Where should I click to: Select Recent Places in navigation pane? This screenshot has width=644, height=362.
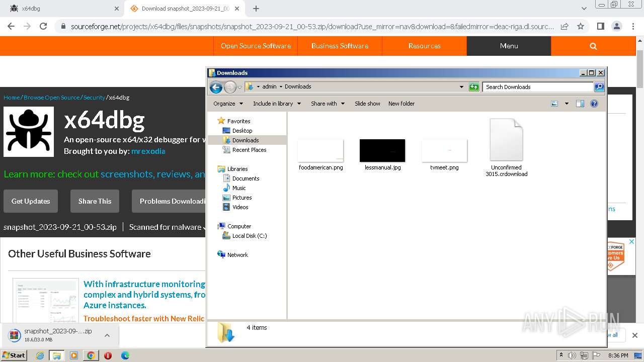pos(249,150)
